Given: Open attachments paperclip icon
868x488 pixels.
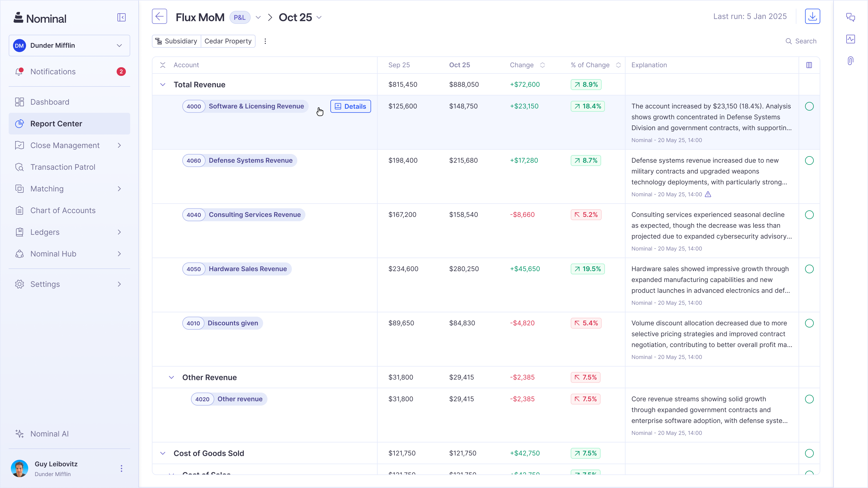Looking at the screenshot, I should (850, 61).
